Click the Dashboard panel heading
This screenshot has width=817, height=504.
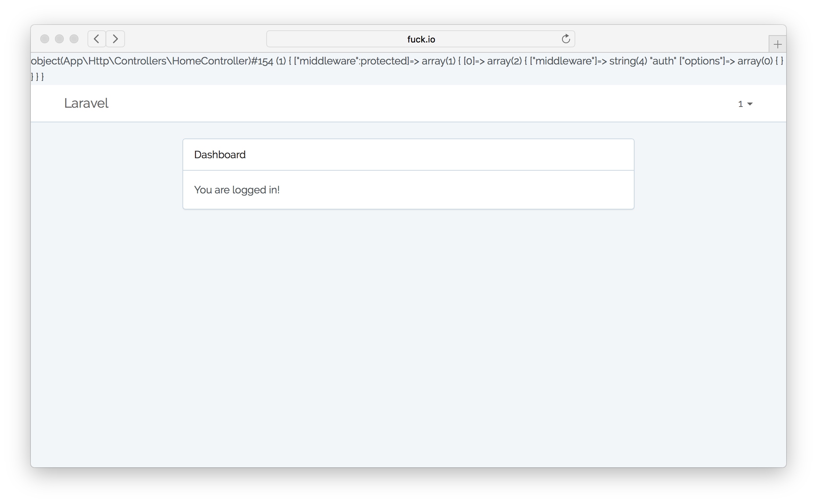pos(220,155)
